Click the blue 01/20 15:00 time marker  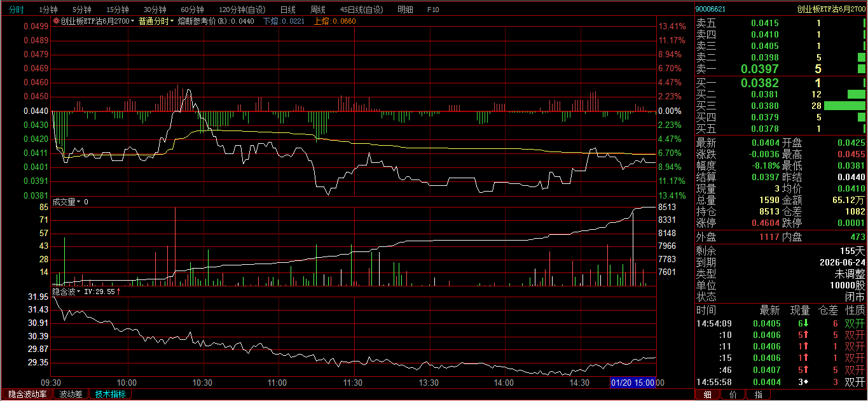pos(633,383)
